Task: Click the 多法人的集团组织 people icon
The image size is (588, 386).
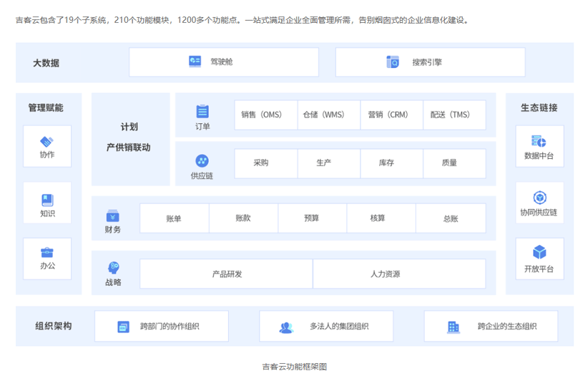Action: [x=286, y=328]
